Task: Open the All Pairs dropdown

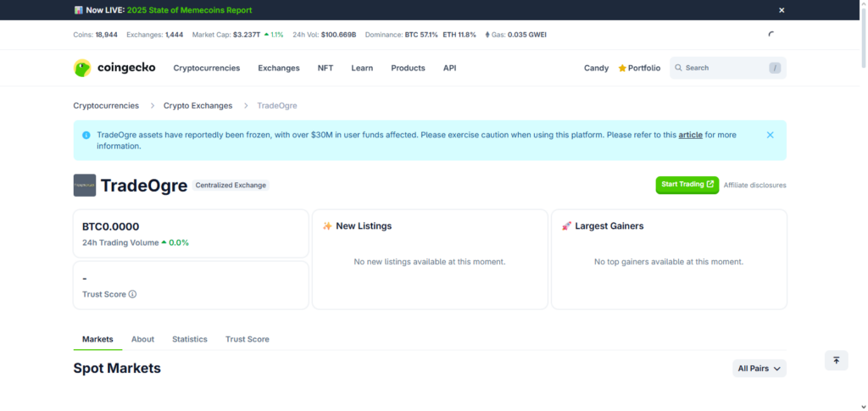Action: point(759,369)
